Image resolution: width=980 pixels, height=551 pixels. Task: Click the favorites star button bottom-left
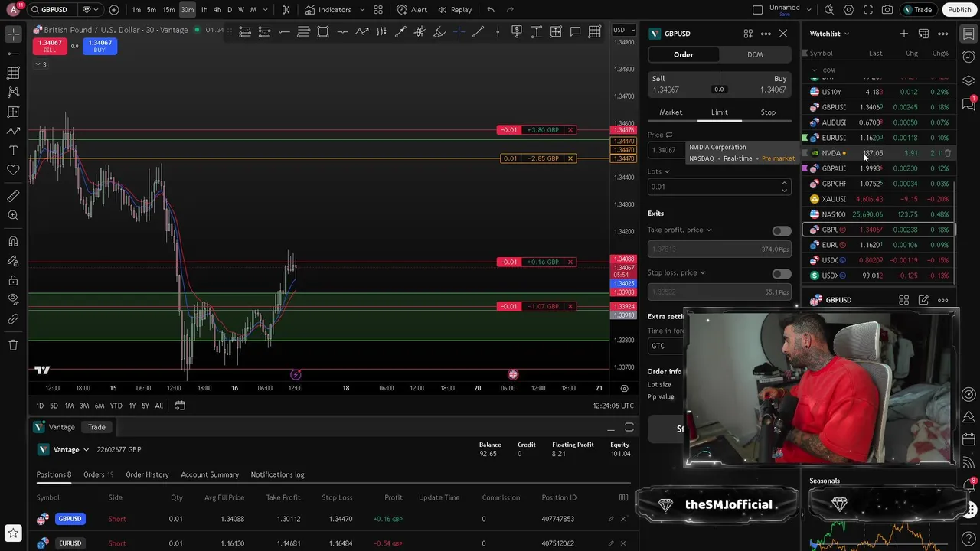(13, 533)
